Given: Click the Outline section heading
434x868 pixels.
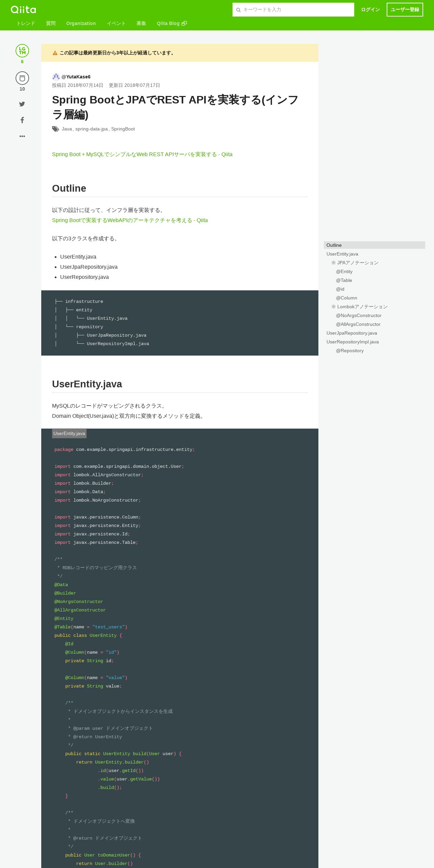Looking at the screenshot, I should click(x=69, y=188).
